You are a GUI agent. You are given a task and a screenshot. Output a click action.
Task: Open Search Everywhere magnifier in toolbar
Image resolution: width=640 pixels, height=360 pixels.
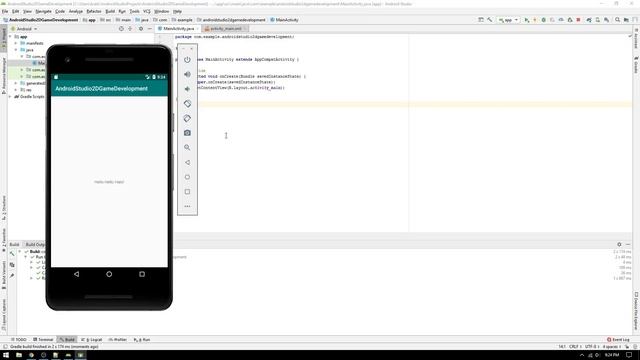pos(618,20)
